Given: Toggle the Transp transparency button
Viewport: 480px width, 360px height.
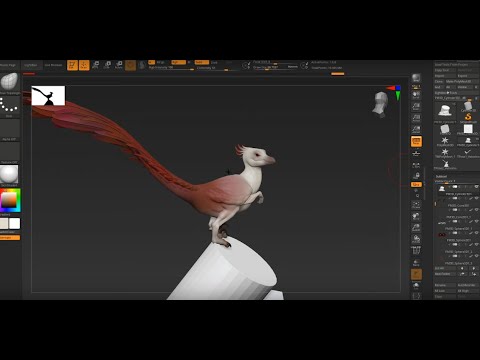Looking at the screenshot, I should click(416, 263).
